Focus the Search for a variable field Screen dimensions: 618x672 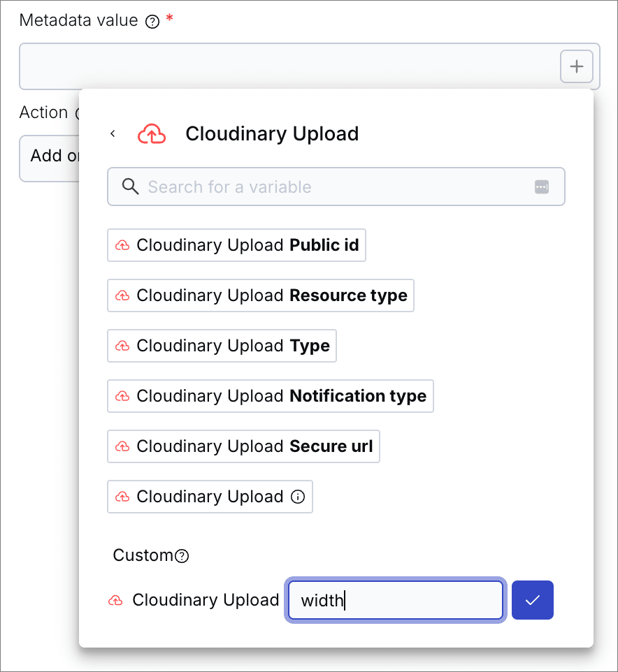336,187
